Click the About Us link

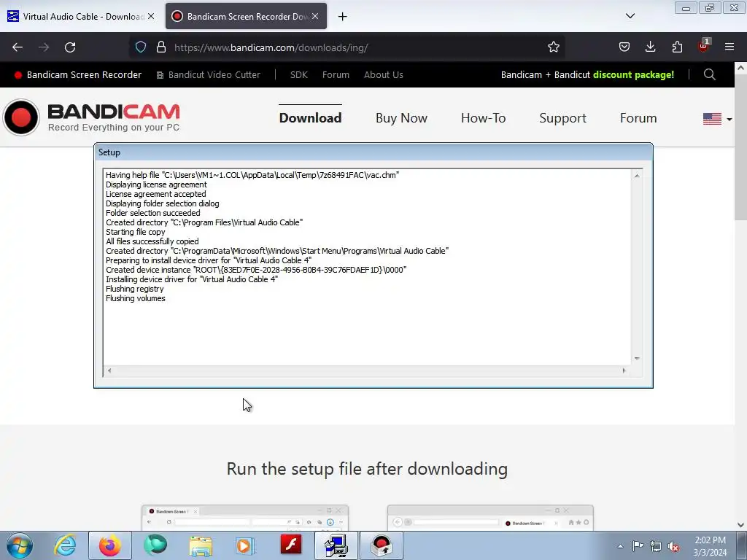[x=384, y=75]
